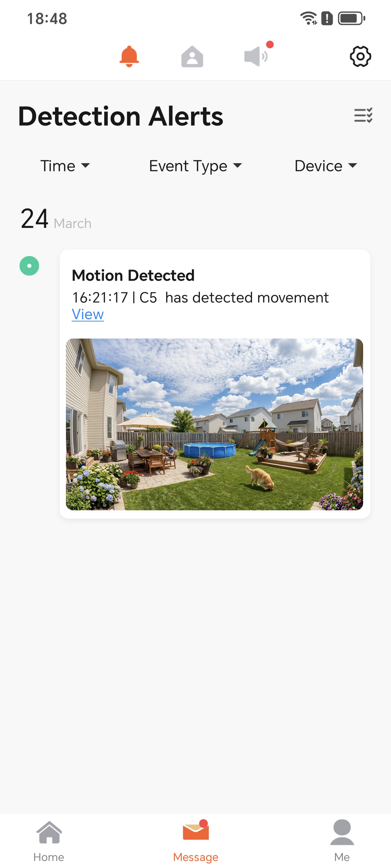Open the backyard motion snapshot thumbnail

214,424
